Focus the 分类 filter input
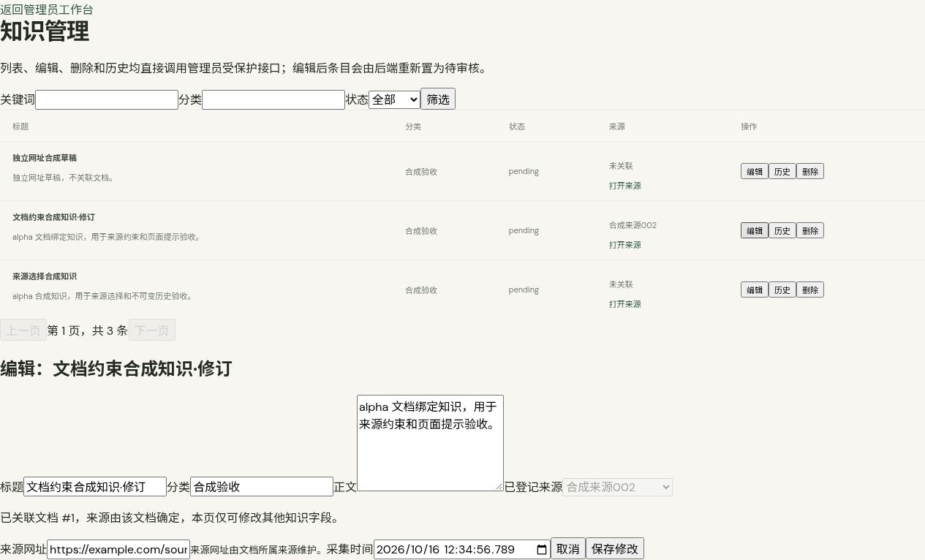 pos(273,99)
